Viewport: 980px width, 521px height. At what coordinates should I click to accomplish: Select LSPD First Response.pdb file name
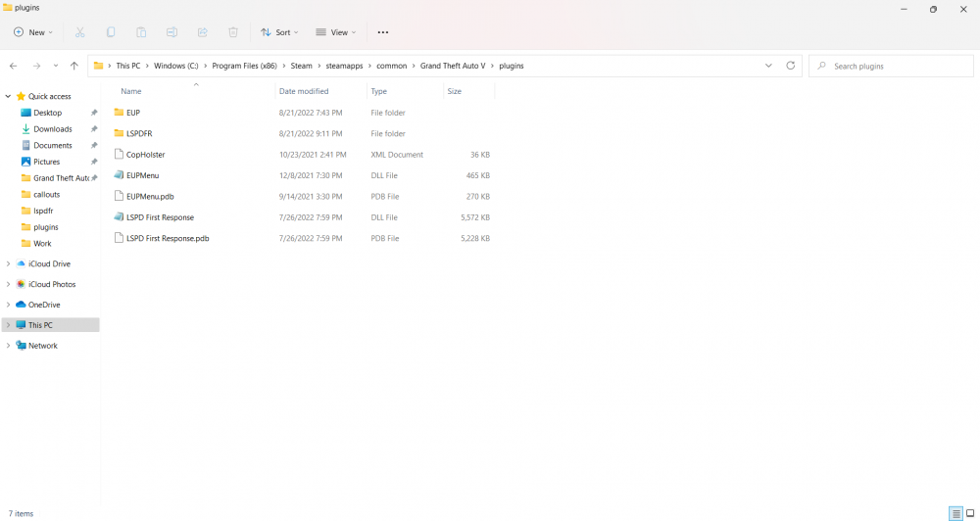[168, 238]
